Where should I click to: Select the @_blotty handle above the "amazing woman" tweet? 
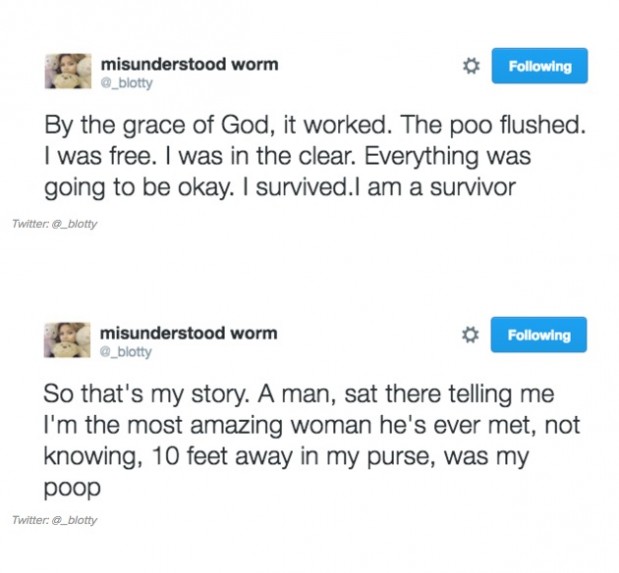point(126,351)
